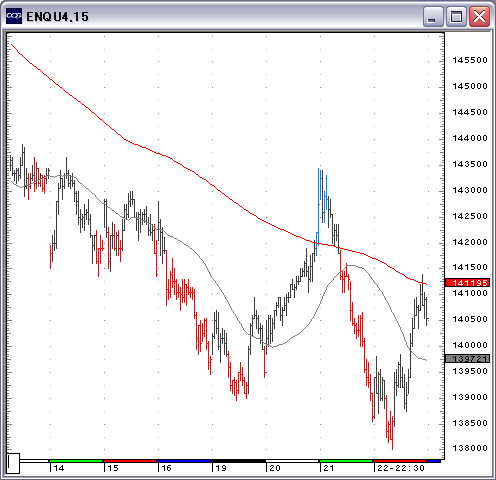Click the 139000 price axis label
496x480 pixels.
[470, 397]
